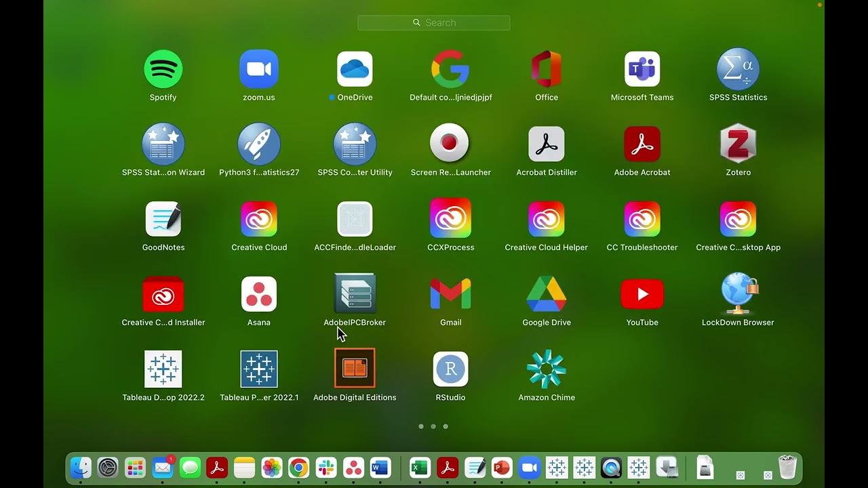Open Google Chrome in the Dock

point(298,468)
